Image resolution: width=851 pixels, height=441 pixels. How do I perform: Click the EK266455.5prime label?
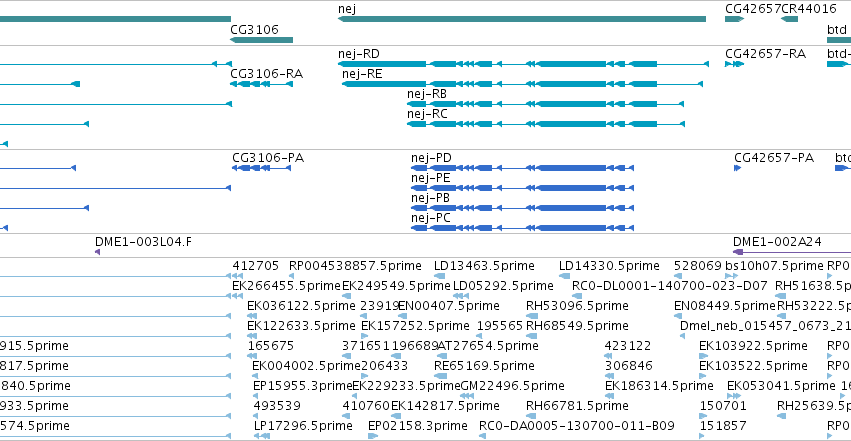(x=286, y=286)
